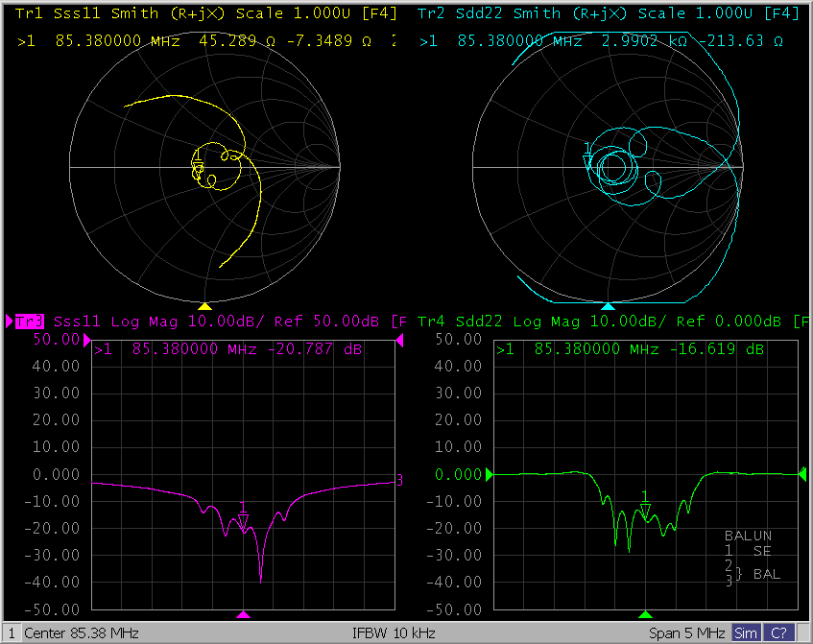This screenshot has height=644, width=813.
Task: Click the IFBW 10 kHz status field
Action: 394,633
